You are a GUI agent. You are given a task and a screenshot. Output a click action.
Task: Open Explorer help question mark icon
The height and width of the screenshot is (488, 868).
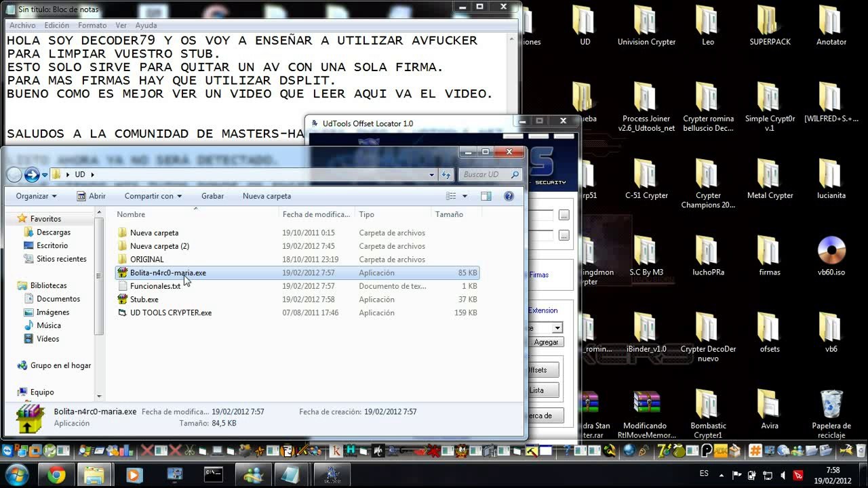point(509,197)
